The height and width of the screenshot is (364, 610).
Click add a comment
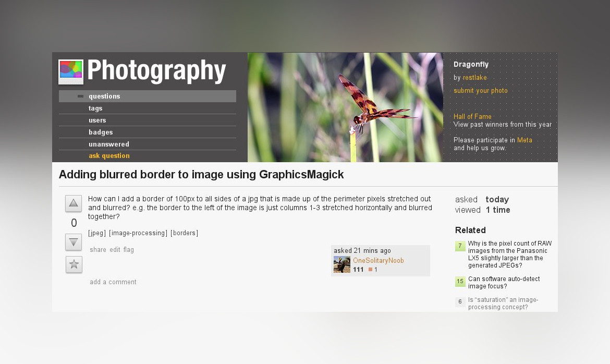point(113,282)
